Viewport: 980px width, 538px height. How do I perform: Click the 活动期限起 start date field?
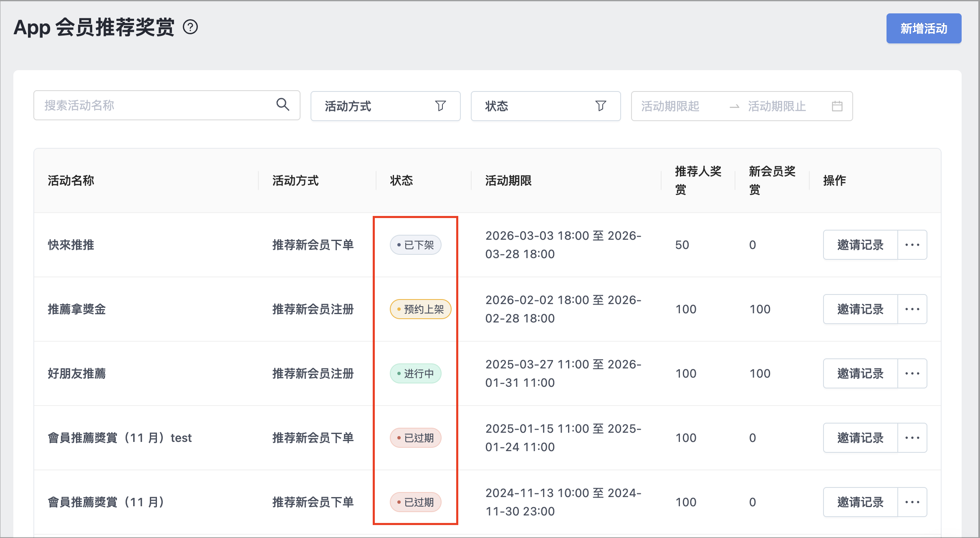point(670,106)
